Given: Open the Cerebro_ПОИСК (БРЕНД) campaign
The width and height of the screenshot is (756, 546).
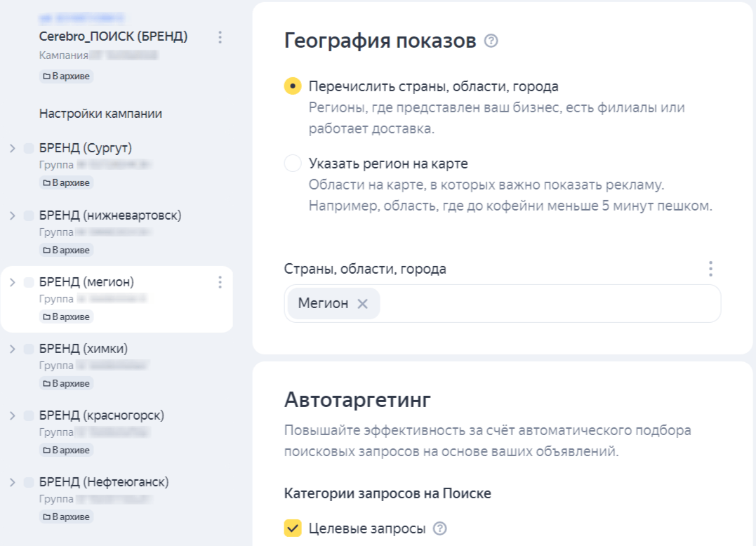Looking at the screenshot, I should [x=113, y=36].
